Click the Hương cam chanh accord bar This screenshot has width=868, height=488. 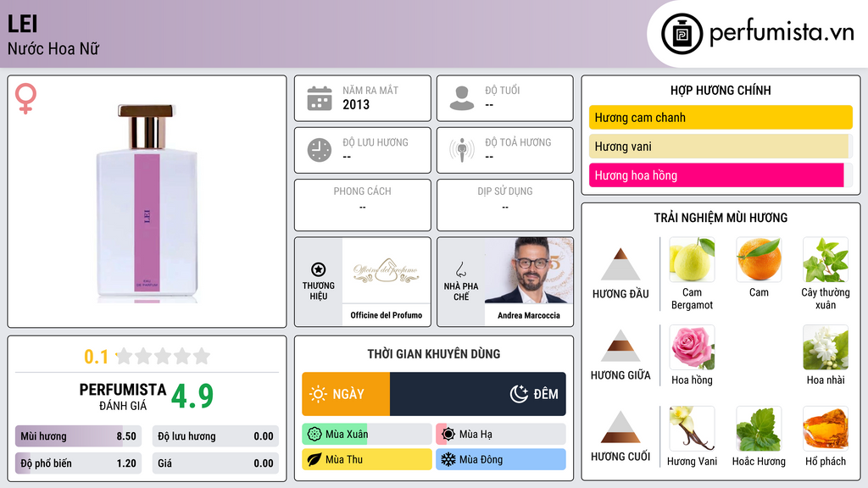point(721,117)
